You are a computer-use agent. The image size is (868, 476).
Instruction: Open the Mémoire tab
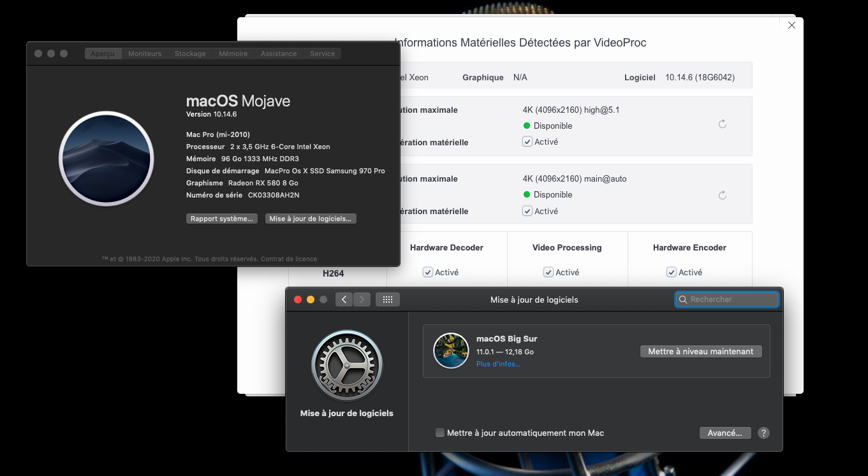(x=233, y=54)
